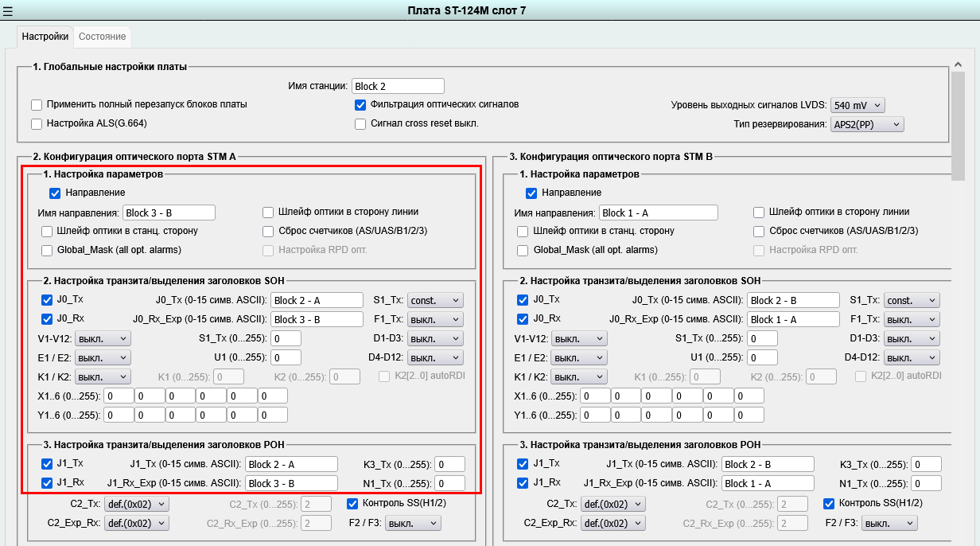
Task: Open the hamburger menu icon
Action: coord(8,10)
